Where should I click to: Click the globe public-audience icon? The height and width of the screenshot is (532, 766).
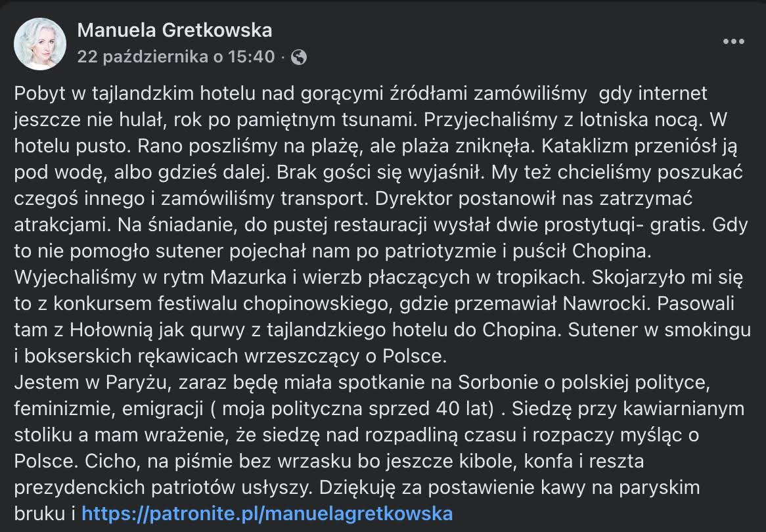[298, 57]
